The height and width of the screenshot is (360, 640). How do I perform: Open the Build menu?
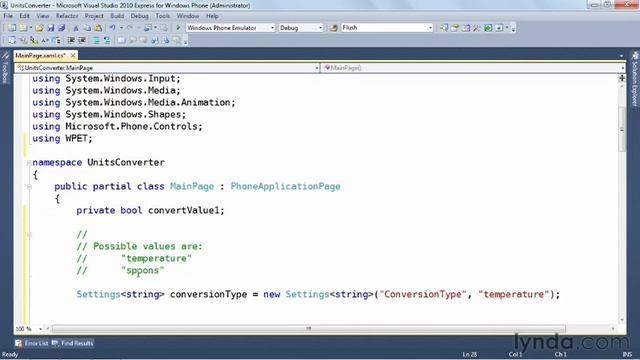[x=117, y=16]
